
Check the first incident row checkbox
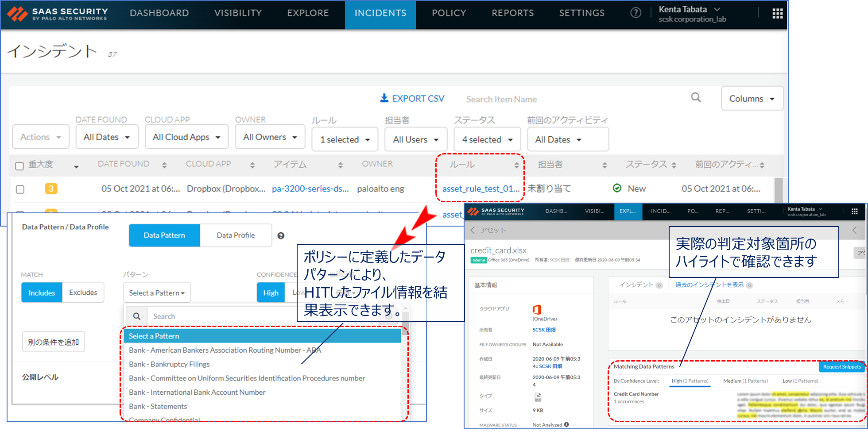pos(19,189)
